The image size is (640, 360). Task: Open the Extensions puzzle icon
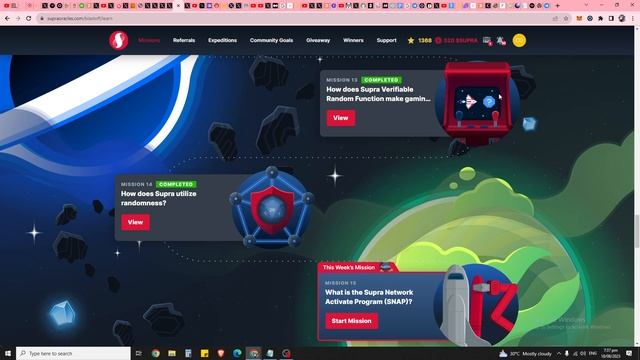pyautogui.click(x=600, y=18)
